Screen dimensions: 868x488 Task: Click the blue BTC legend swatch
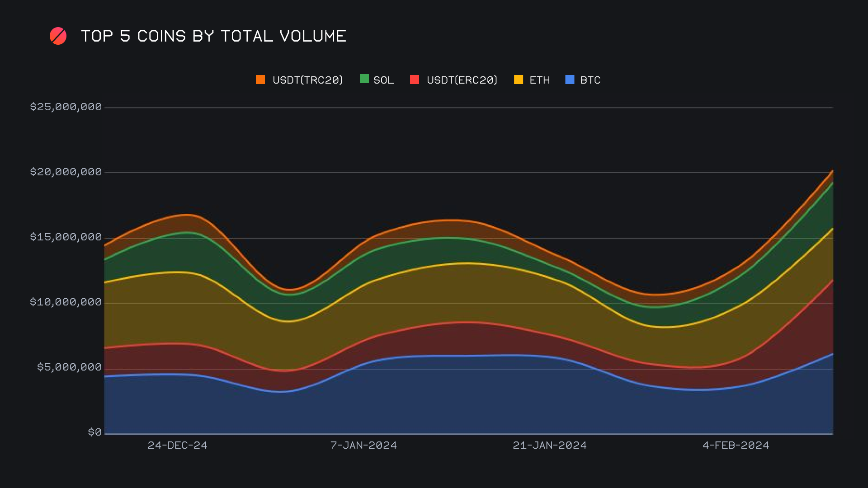(x=570, y=80)
